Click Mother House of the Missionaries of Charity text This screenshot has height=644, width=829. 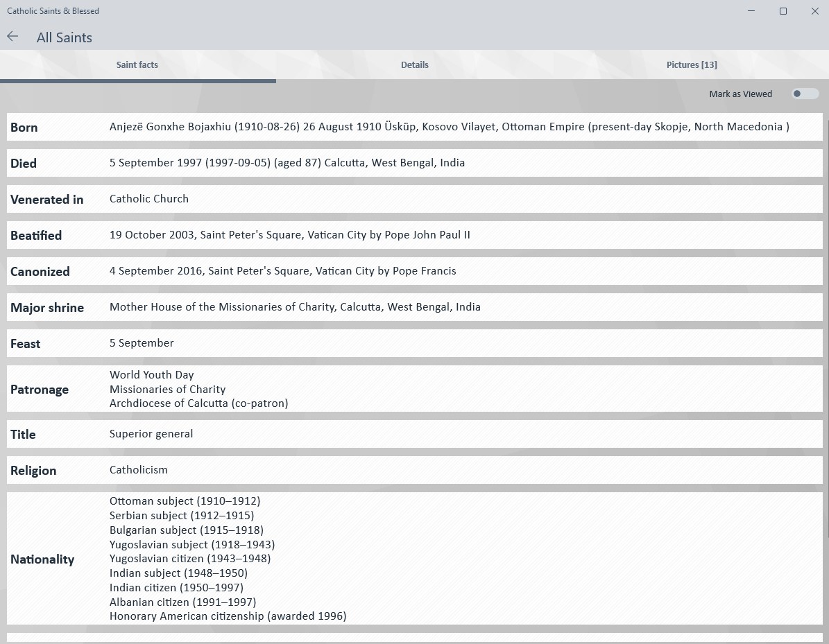pos(295,307)
